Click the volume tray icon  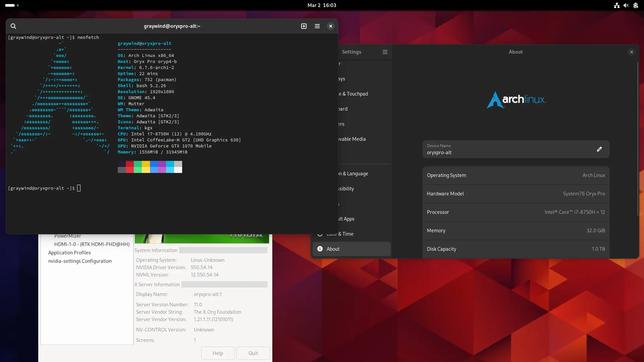pyautogui.click(x=626, y=5)
